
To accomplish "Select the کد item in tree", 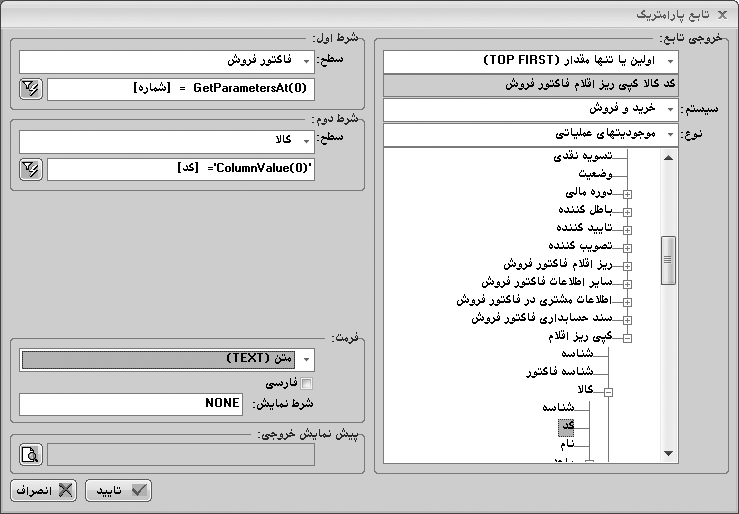I will 567,427.
